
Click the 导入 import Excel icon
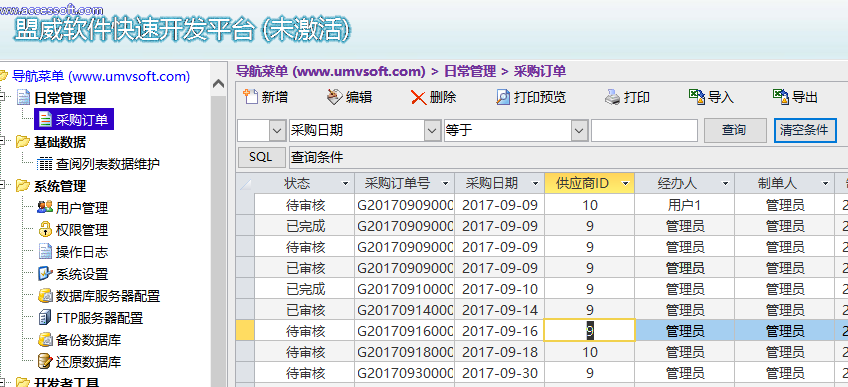[697, 97]
